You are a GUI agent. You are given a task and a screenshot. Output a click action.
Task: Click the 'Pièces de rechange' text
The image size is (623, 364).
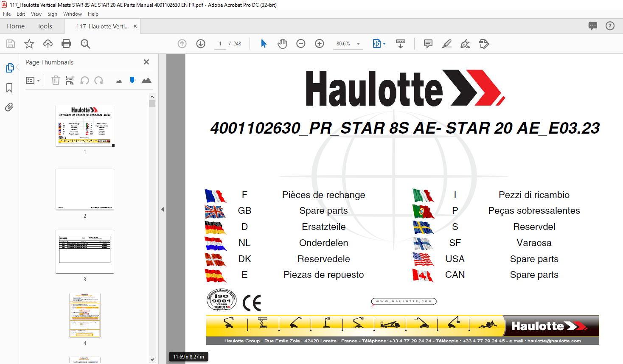[323, 195]
